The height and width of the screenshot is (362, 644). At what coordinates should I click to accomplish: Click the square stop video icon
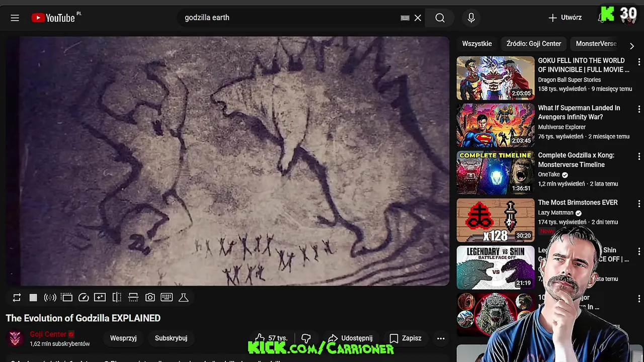click(33, 298)
